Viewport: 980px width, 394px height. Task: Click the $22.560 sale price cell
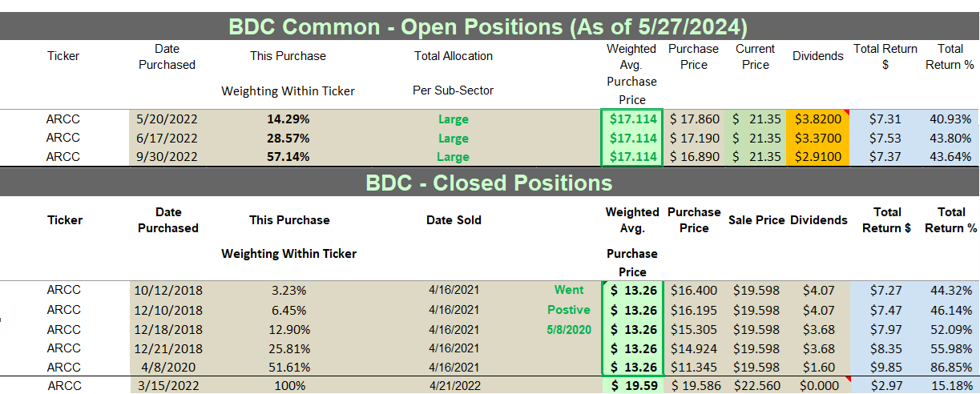point(756,386)
